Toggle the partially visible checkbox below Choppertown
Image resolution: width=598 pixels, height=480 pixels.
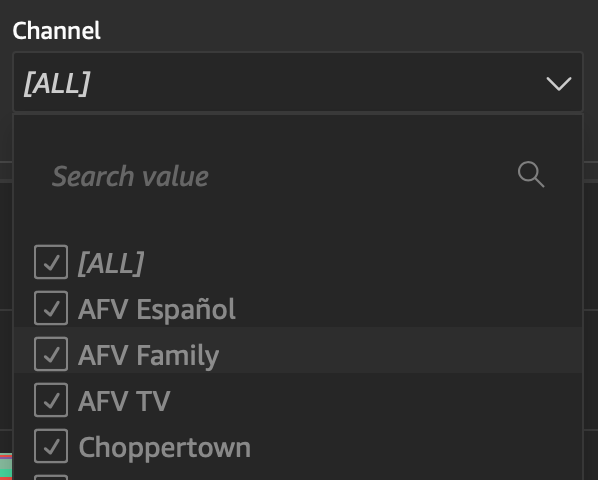click(51, 477)
